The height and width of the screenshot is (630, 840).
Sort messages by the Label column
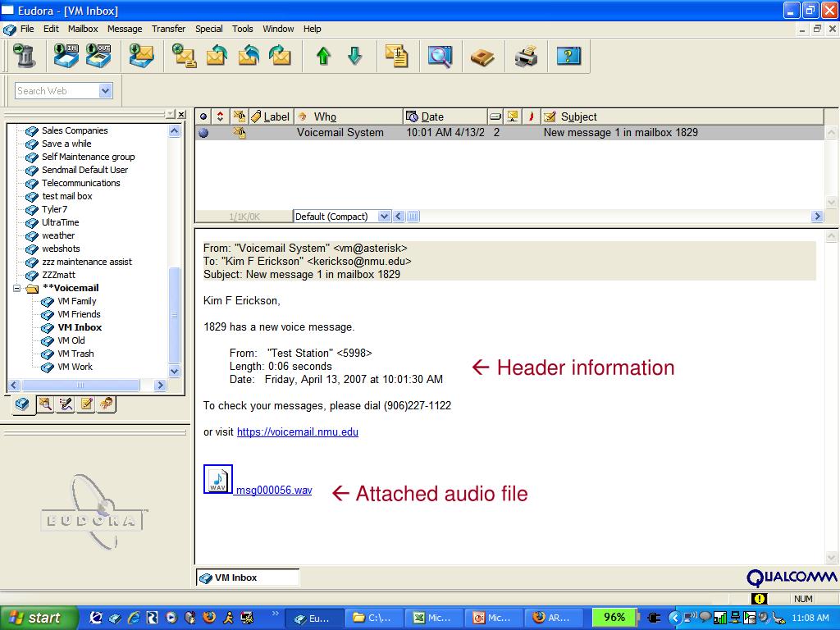click(x=272, y=116)
